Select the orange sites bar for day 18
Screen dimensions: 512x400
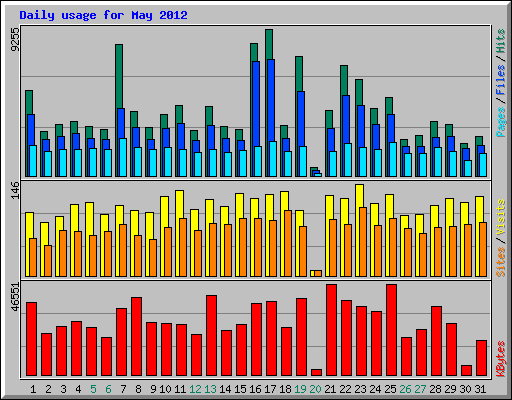288,243
